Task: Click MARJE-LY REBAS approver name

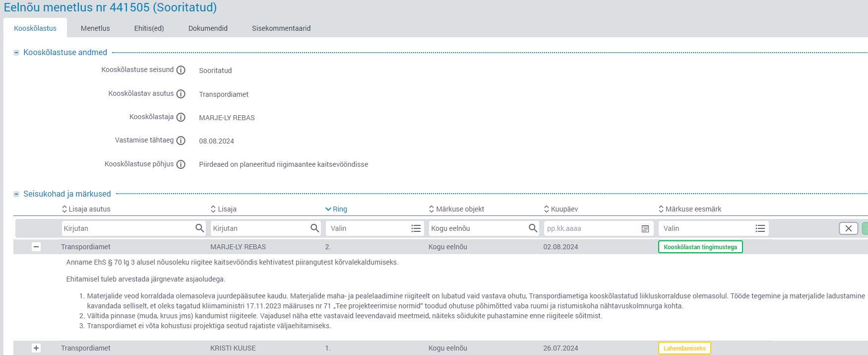Action: pos(227,118)
